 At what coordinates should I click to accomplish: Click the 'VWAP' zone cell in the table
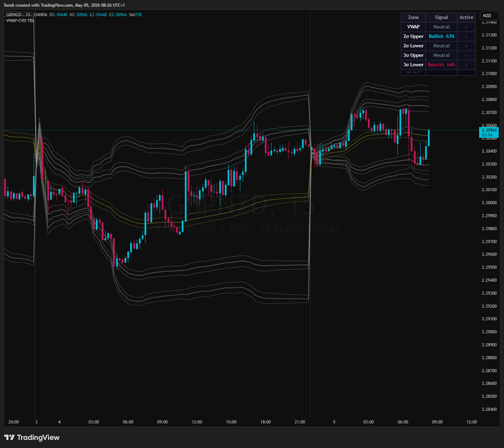414,27
